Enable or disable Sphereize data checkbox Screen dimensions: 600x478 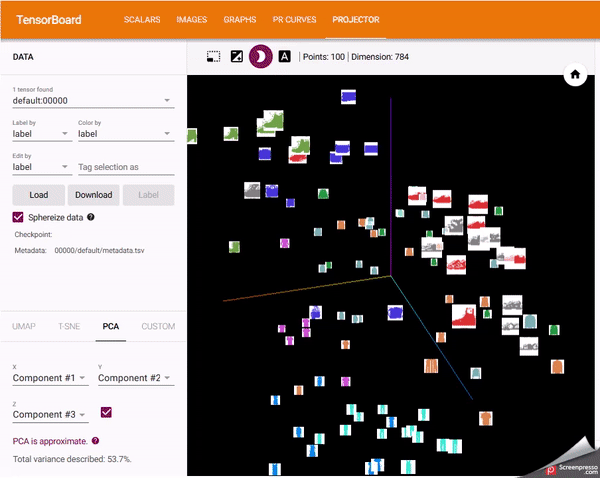pos(18,217)
